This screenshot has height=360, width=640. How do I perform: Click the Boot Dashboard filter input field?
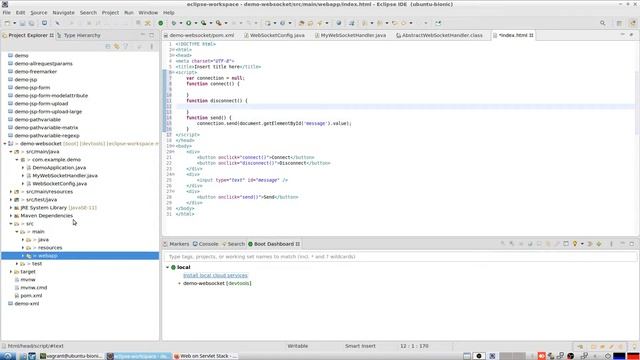(400, 257)
